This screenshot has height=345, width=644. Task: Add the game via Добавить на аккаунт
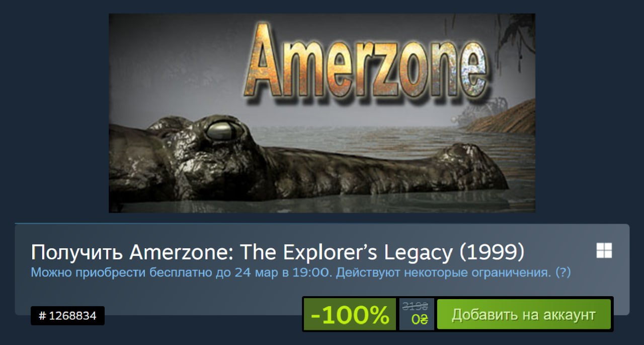[524, 315]
